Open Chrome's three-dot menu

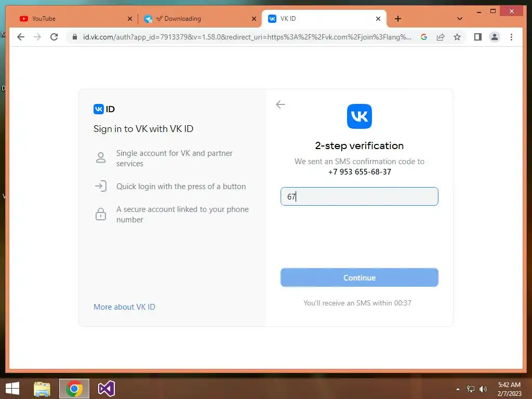511,37
